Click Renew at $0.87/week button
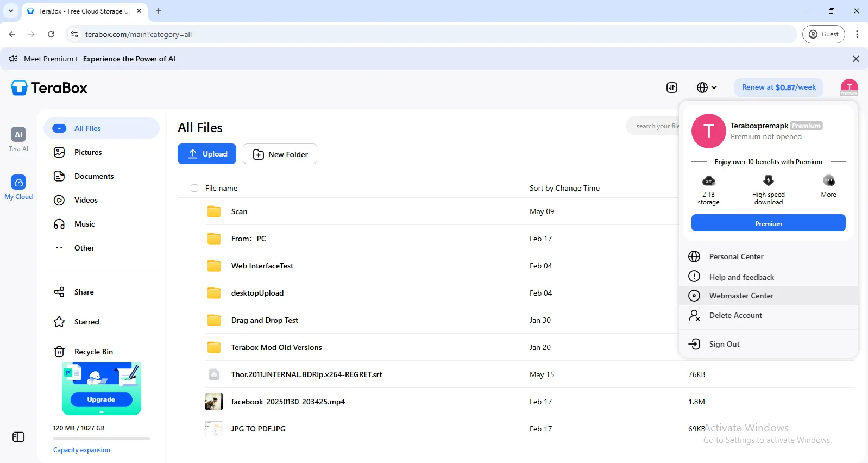 coord(779,87)
